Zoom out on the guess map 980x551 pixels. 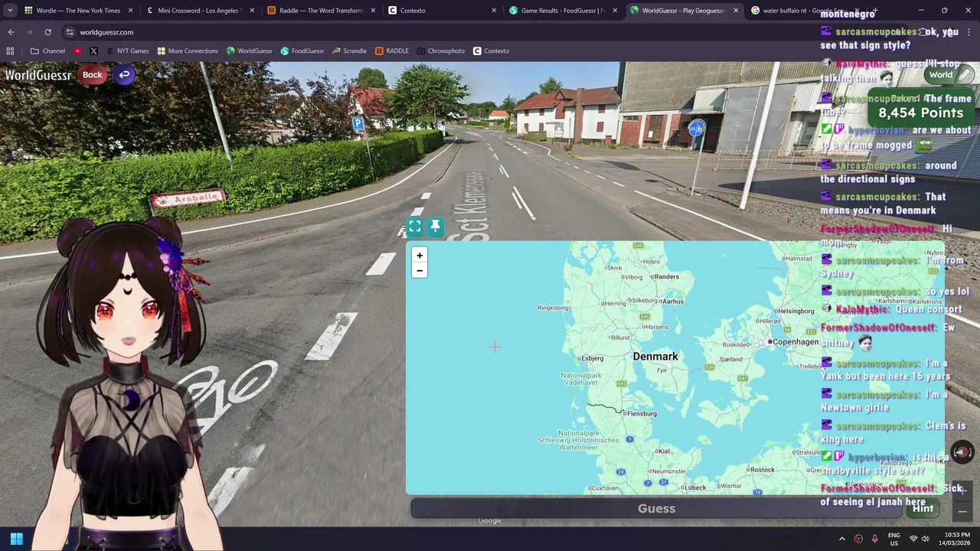419,270
